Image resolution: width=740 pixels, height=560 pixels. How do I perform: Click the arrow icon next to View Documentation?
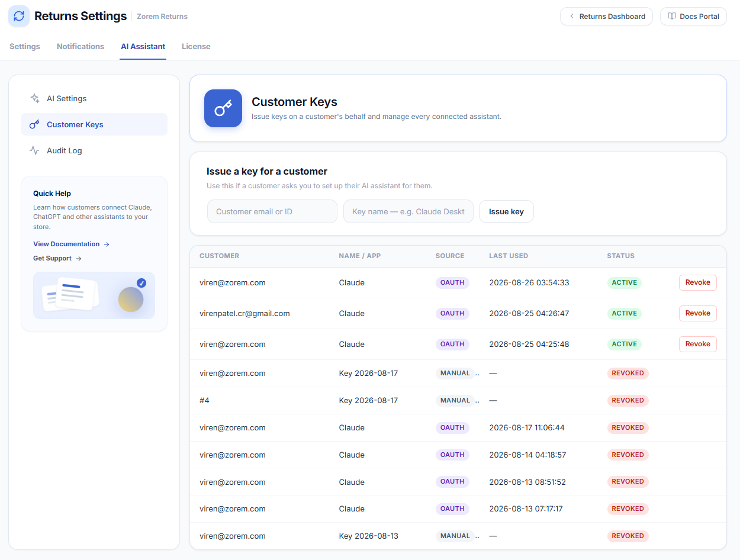coord(107,244)
